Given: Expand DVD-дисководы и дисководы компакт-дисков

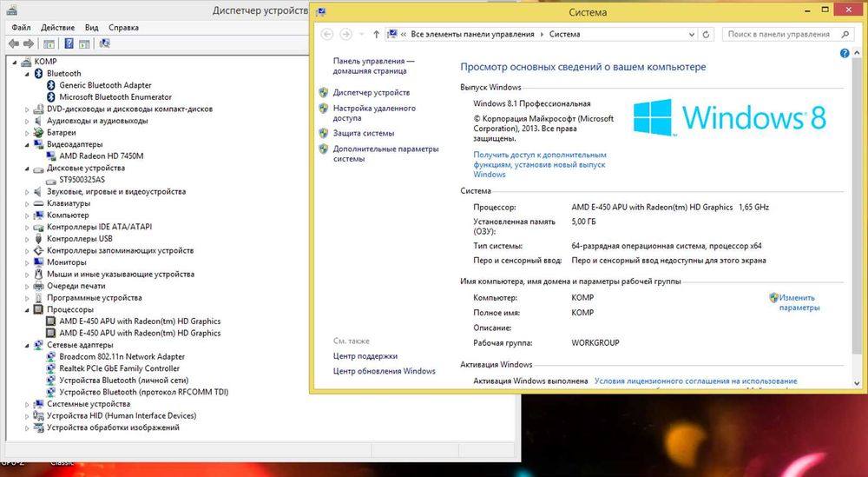Looking at the screenshot, I should click(27, 109).
